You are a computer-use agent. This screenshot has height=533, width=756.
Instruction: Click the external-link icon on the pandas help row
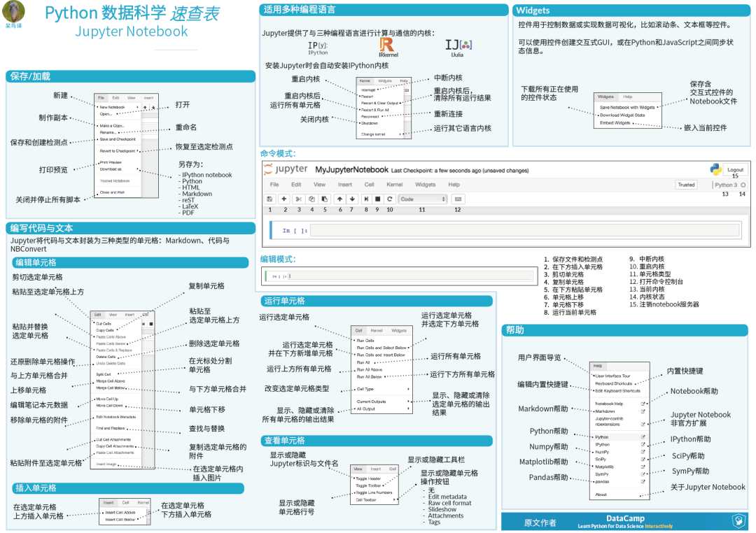[x=643, y=481]
